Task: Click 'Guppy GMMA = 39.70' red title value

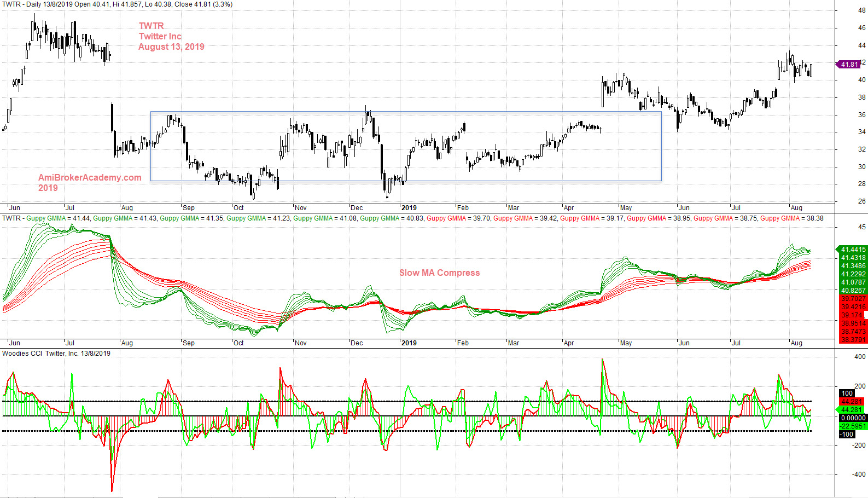Action: pos(458,218)
